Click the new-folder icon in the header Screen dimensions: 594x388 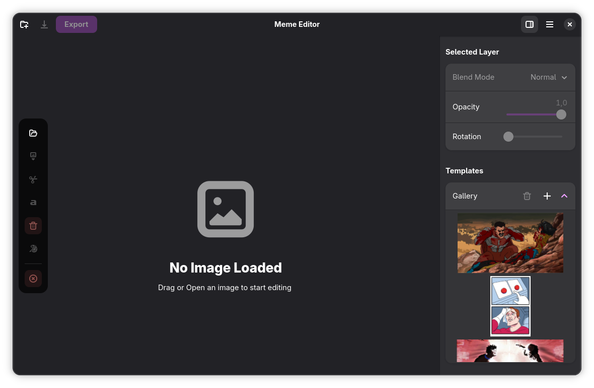[x=24, y=25]
